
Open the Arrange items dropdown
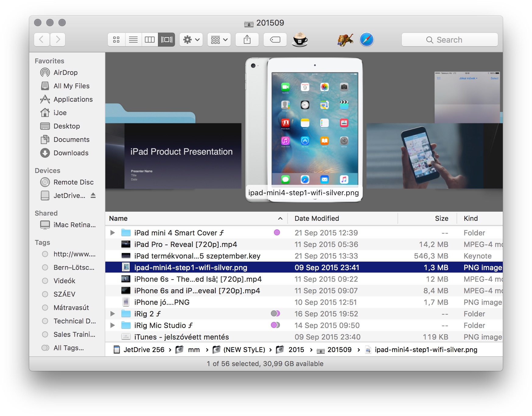(219, 40)
